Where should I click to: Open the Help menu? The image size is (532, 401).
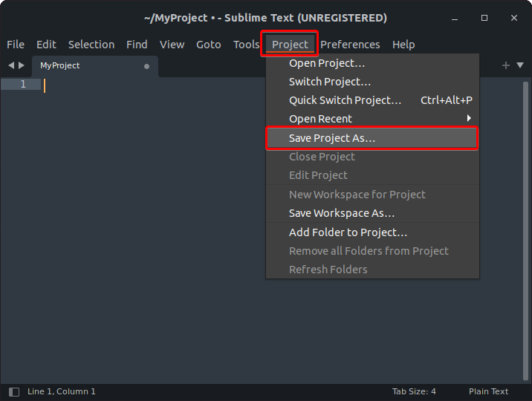tap(403, 45)
